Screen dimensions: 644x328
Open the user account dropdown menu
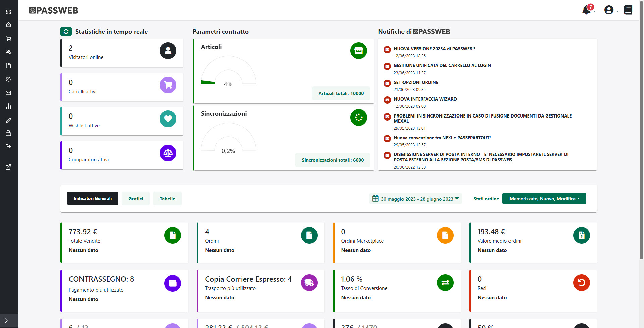click(610, 10)
